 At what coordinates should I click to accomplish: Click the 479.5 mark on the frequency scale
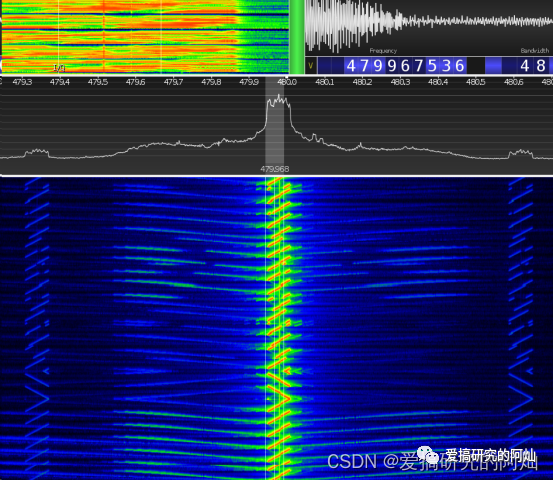click(98, 82)
